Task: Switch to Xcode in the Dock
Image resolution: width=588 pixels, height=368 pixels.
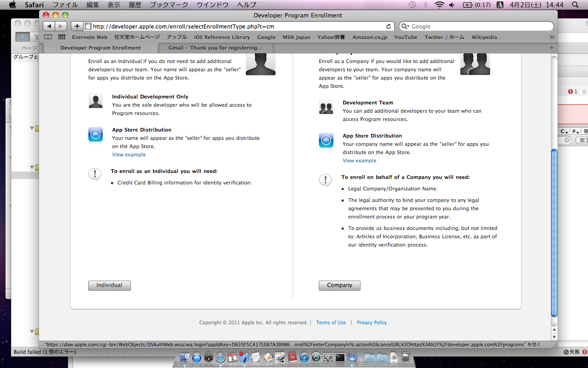Action: [x=244, y=357]
